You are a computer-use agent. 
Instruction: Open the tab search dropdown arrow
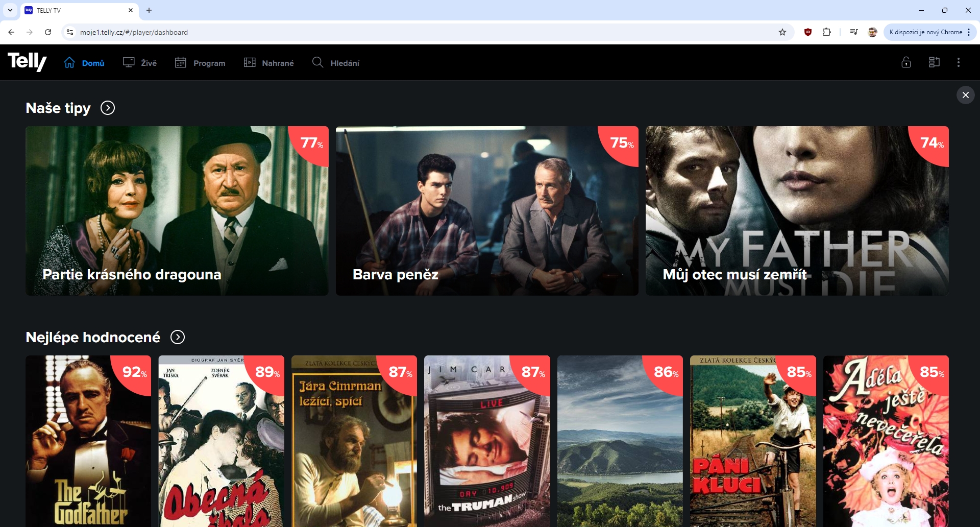[10, 10]
